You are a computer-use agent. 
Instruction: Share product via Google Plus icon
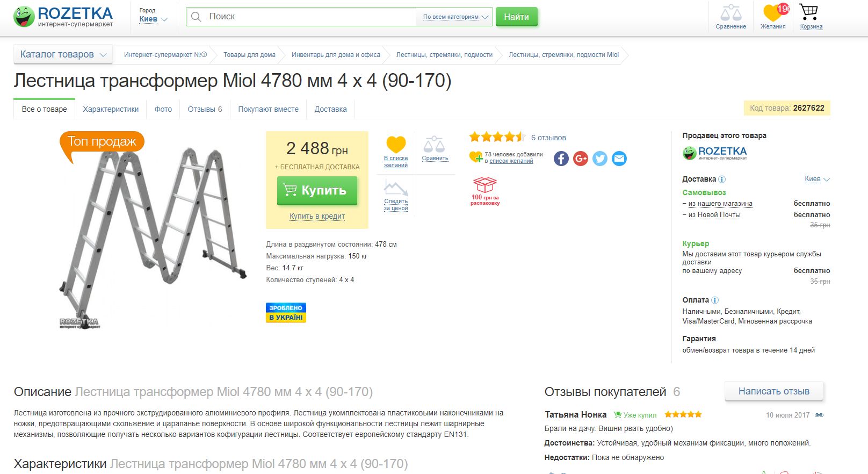(x=581, y=159)
